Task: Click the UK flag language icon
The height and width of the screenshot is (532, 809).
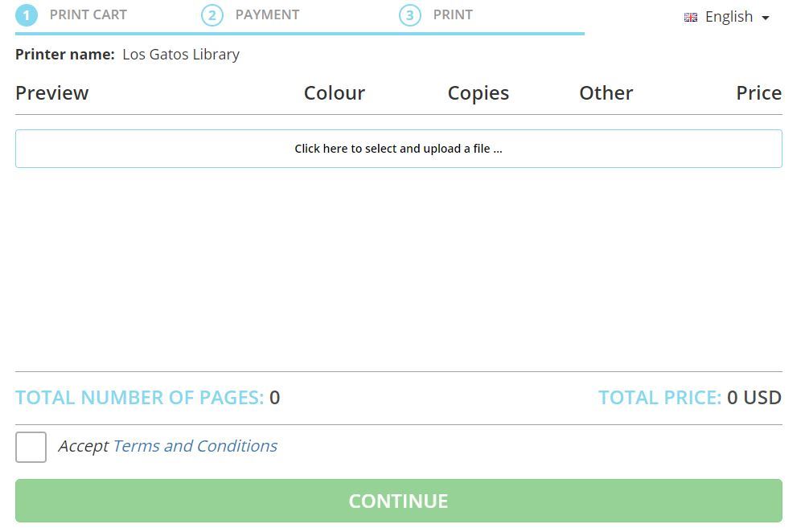Action: 690,17
